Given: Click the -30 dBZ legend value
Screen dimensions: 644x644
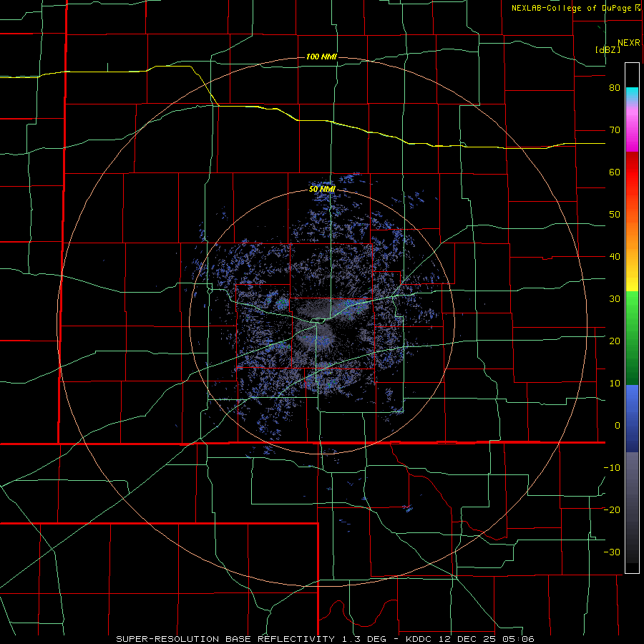Looking at the screenshot, I should click(x=612, y=552).
